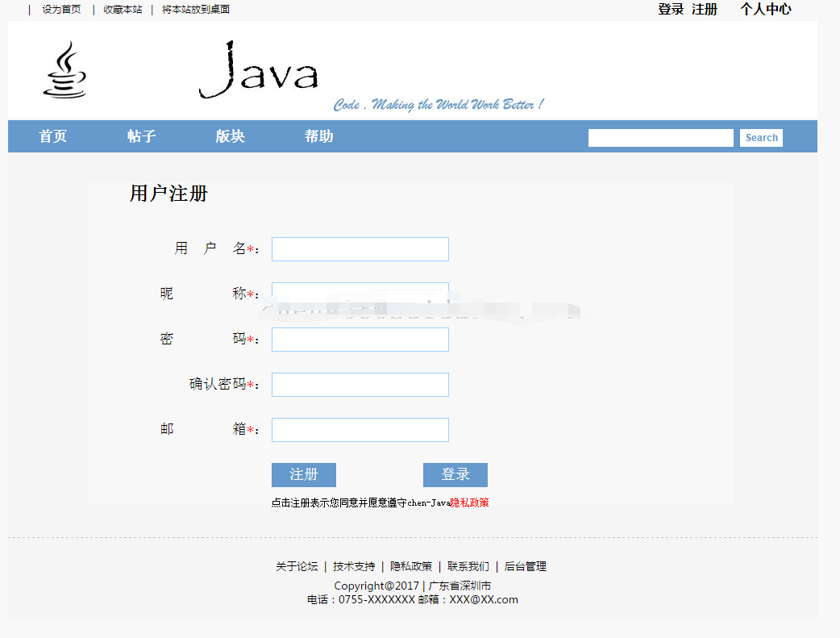Open 关于论坛 footer link
Image resolution: width=840 pixels, height=638 pixels.
[297, 567]
